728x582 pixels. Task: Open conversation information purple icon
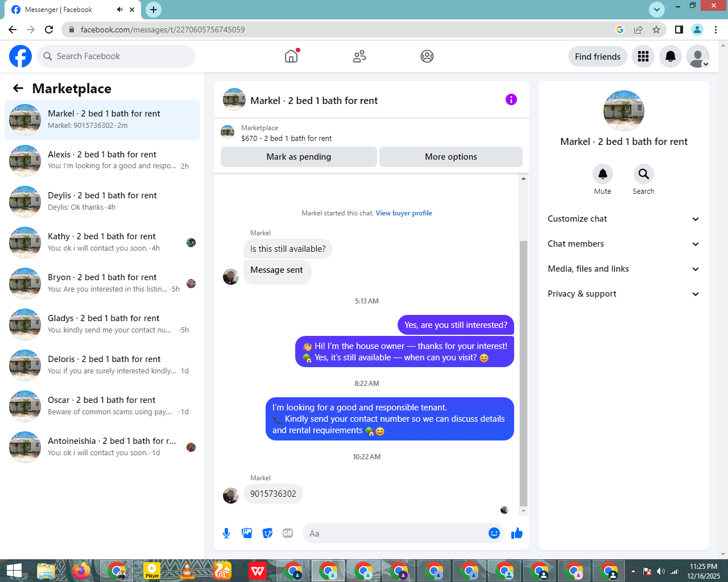point(511,100)
